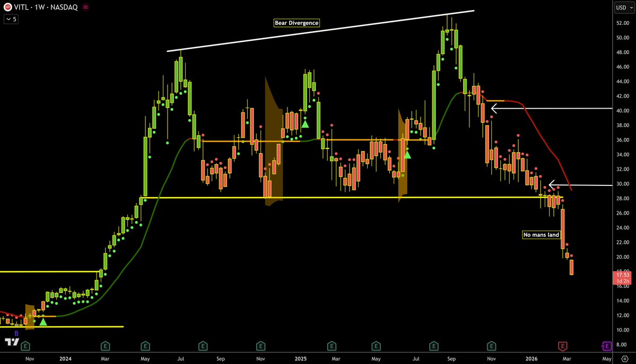Open the earnings marker at Nov 2024
Image resolution: width=636 pixels, height=364 pixels.
pyautogui.click(x=261, y=346)
